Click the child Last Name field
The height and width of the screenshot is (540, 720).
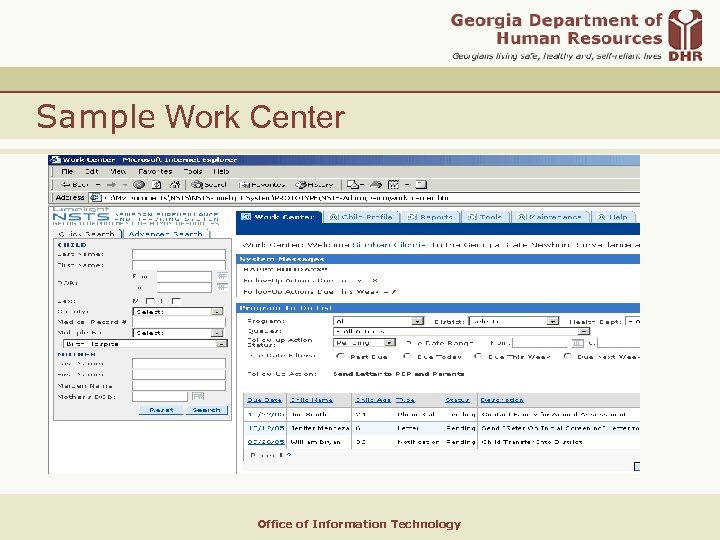(x=179, y=254)
